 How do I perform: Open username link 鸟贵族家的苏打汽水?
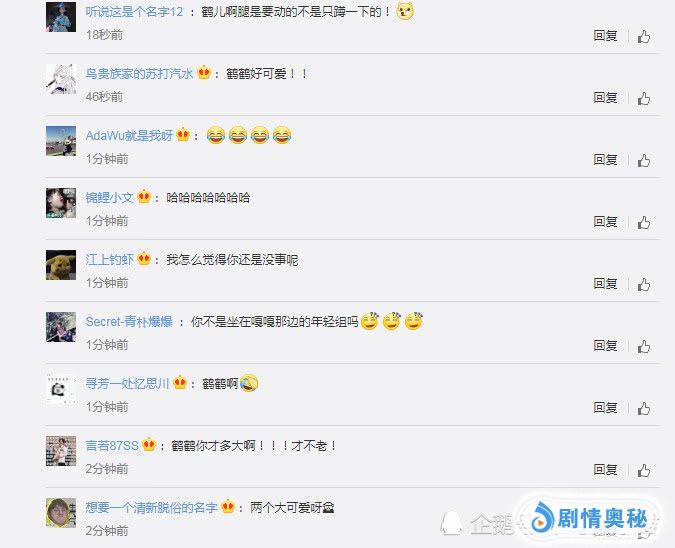point(139,74)
